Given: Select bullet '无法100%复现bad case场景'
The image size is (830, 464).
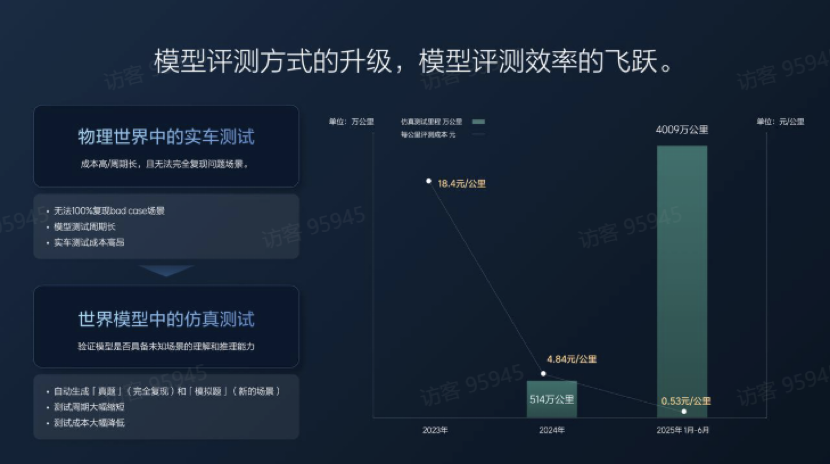Looking at the screenshot, I should point(109,211).
